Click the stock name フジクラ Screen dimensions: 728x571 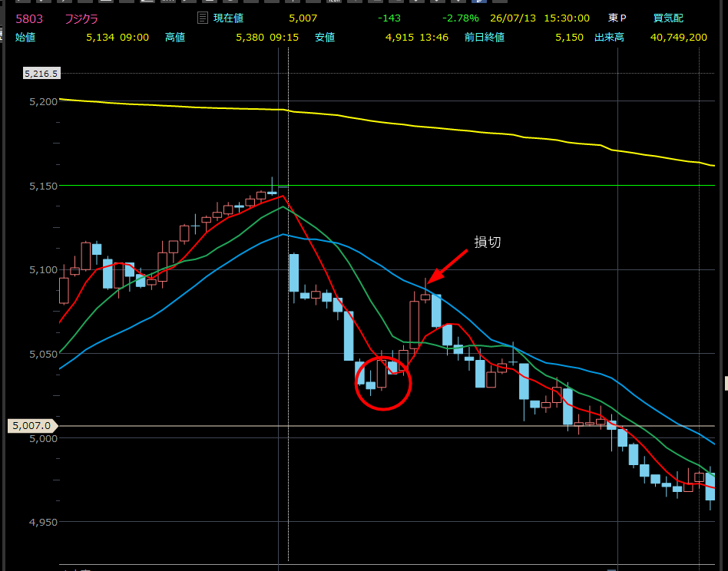pyautogui.click(x=81, y=19)
